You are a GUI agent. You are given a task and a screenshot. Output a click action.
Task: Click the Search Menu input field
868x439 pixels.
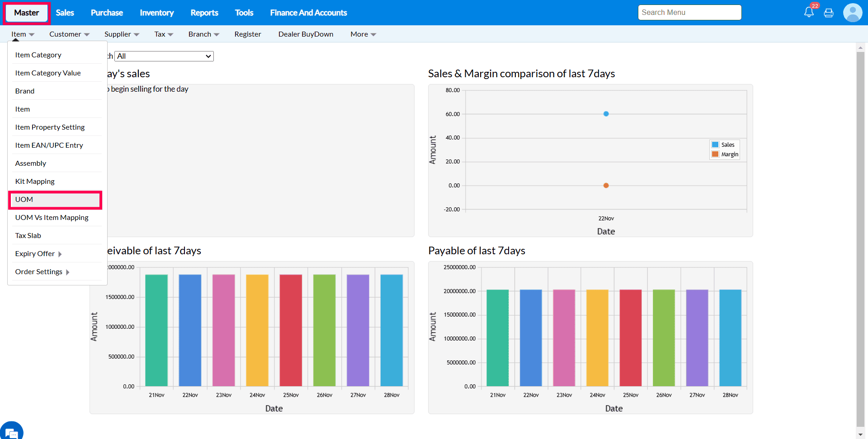click(x=689, y=13)
